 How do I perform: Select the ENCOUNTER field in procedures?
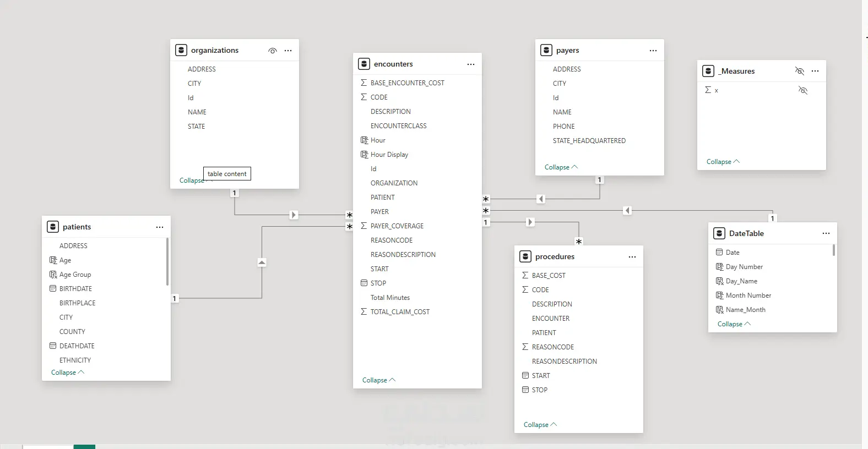click(x=551, y=319)
